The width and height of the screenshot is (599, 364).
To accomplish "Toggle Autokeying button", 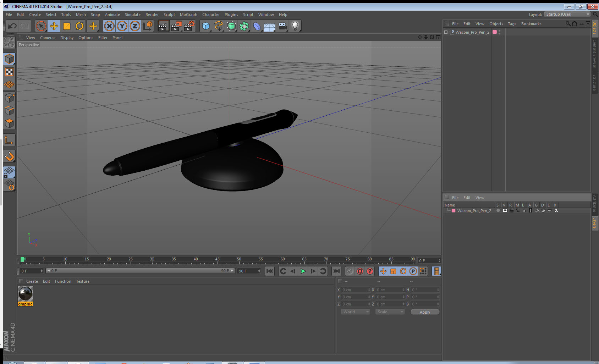I will pyautogui.click(x=360, y=271).
